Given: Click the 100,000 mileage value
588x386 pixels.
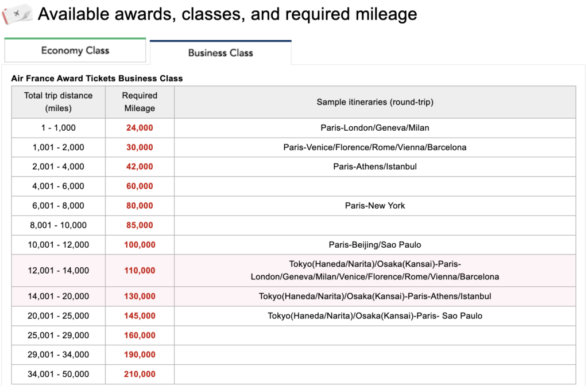Looking at the screenshot, I should click(x=140, y=244).
